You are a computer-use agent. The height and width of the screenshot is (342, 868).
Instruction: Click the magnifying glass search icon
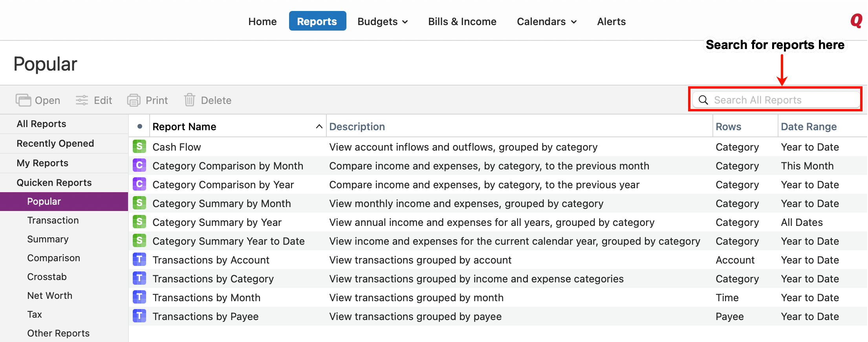703,100
